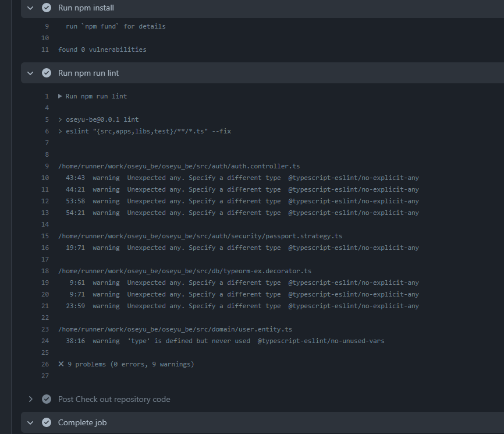Click the 9:71 warning line
The height and width of the screenshot is (434, 504).
pos(244,294)
